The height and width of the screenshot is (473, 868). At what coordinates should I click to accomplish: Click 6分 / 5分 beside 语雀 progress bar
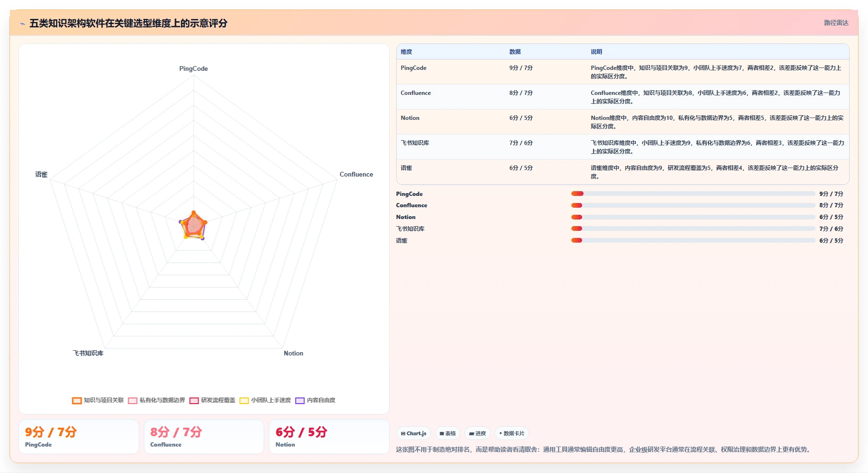click(831, 241)
